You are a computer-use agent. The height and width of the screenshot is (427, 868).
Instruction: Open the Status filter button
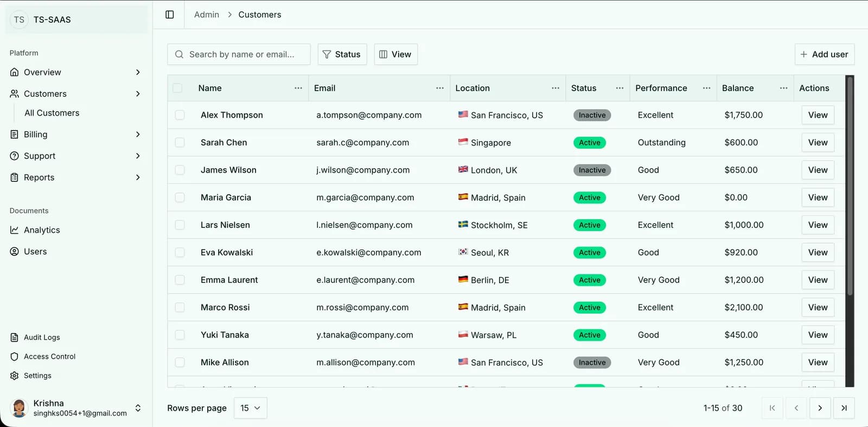click(342, 54)
